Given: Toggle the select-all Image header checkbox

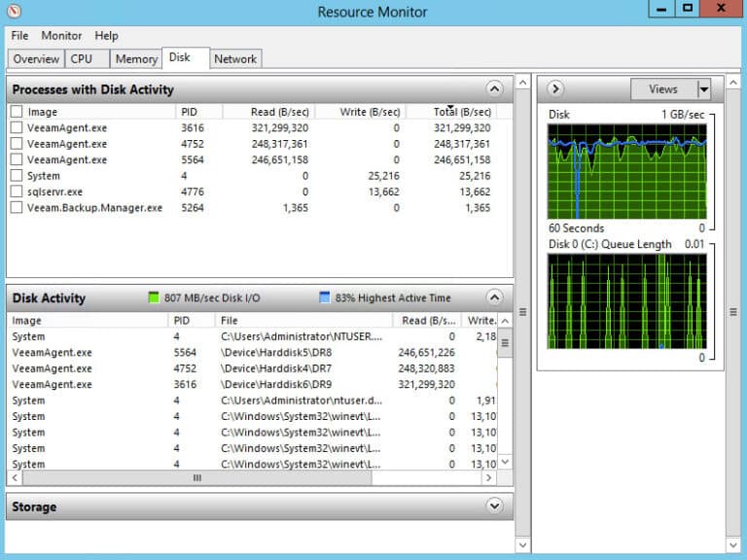Looking at the screenshot, I should pyautogui.click(x=17, y=112).
